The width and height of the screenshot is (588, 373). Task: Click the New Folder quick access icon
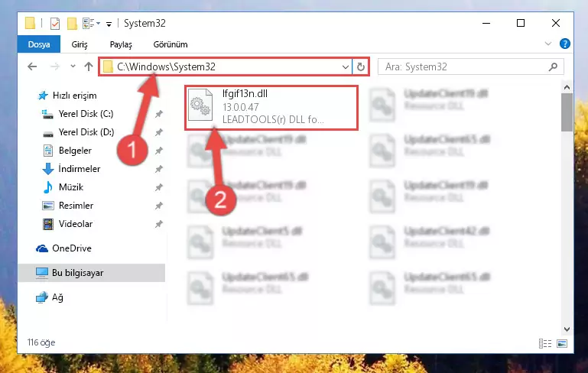[x=72, y=23]
